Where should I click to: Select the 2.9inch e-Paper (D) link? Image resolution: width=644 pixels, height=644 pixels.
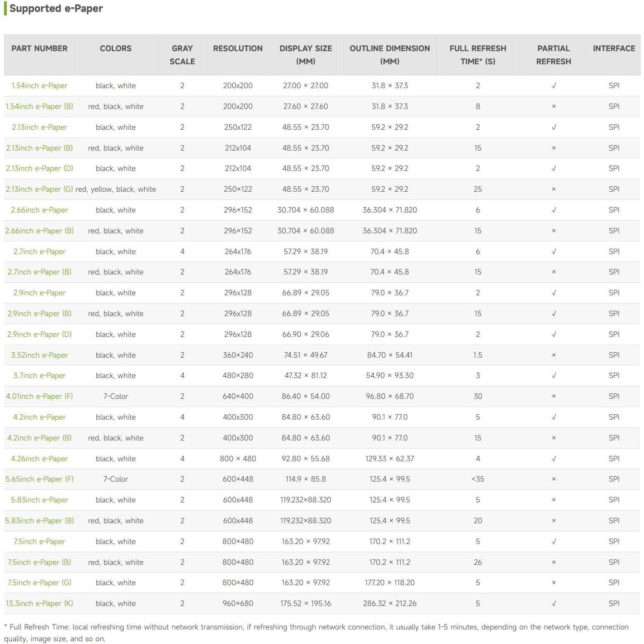coord(39,335)
